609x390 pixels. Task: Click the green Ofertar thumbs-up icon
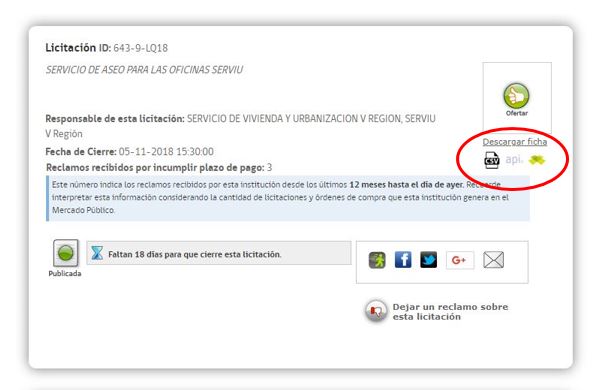(x=516, y=96)
